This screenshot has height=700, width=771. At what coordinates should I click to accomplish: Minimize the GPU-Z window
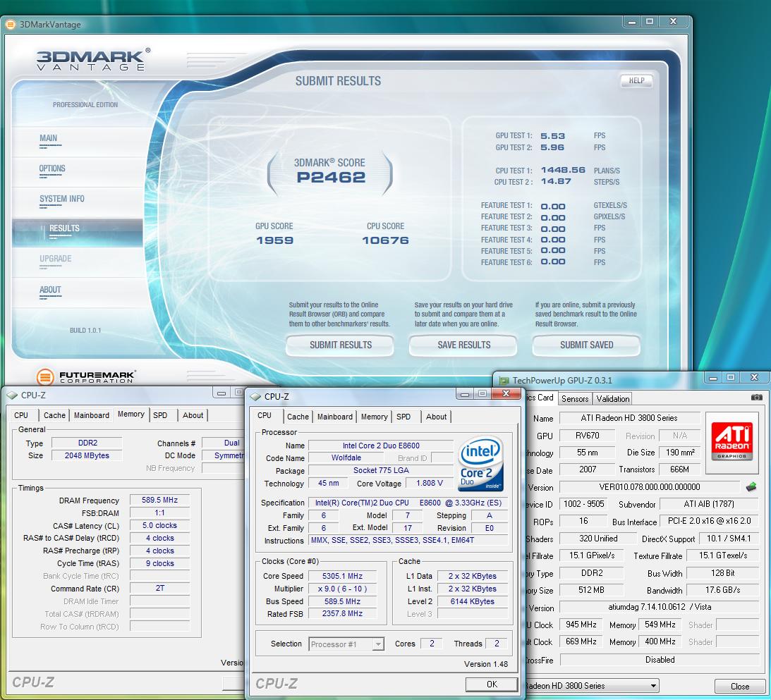pos(712,377)
